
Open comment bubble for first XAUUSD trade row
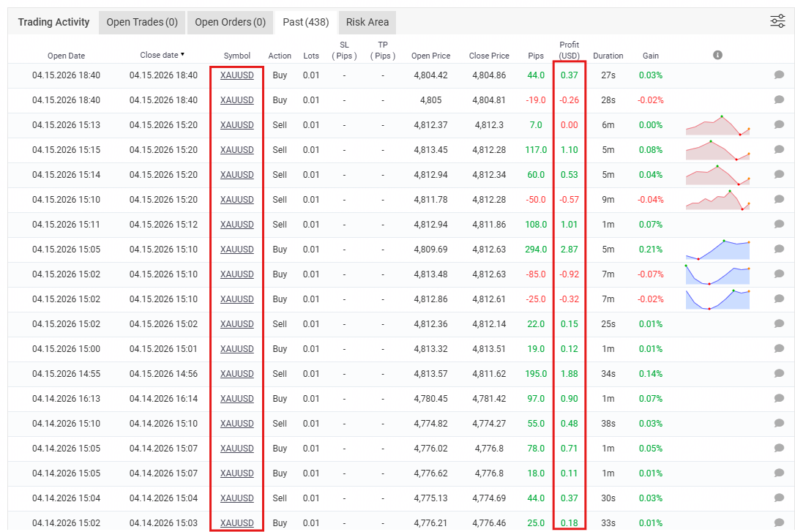[x=779, y=75]
